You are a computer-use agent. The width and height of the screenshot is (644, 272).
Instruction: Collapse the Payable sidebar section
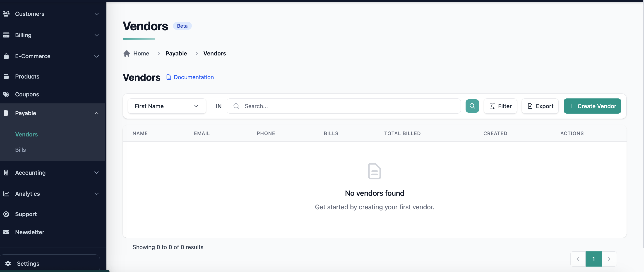(x=96, y=113)
